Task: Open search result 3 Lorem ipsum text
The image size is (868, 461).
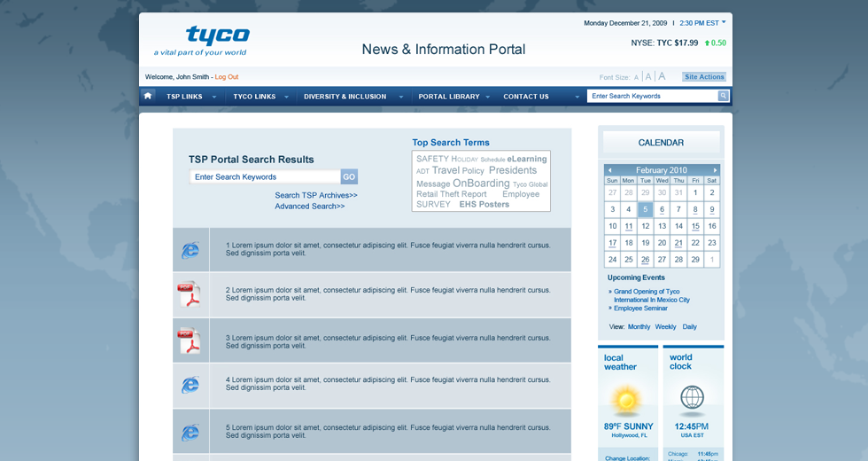Action: coord(388,341)
